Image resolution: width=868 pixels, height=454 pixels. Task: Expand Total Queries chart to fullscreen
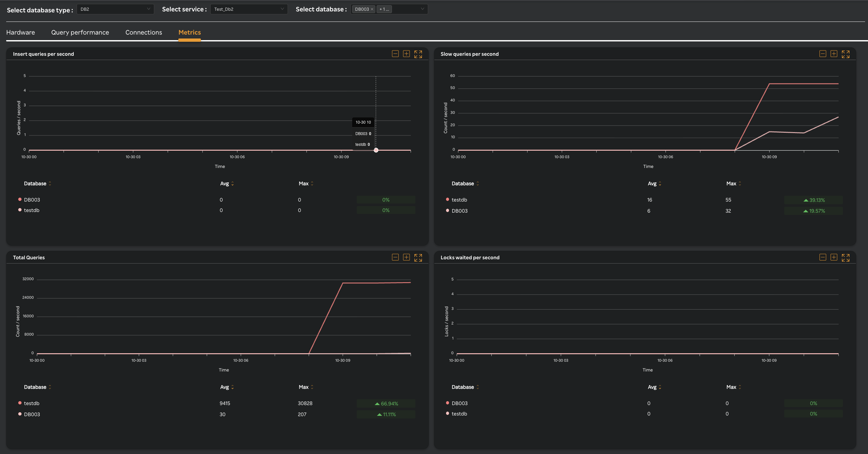(x=418, y=258)
